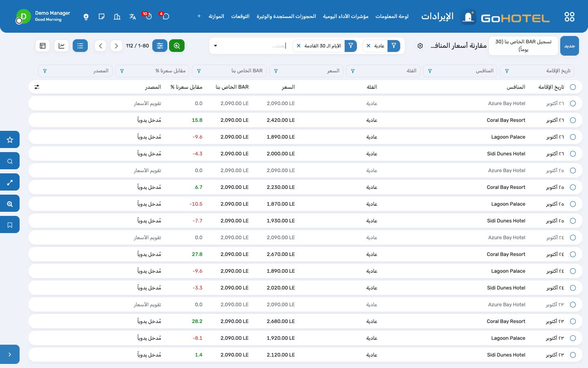Open chat messages with 4 badge
This screenshot has height=368, width=588.
[165, 16]
